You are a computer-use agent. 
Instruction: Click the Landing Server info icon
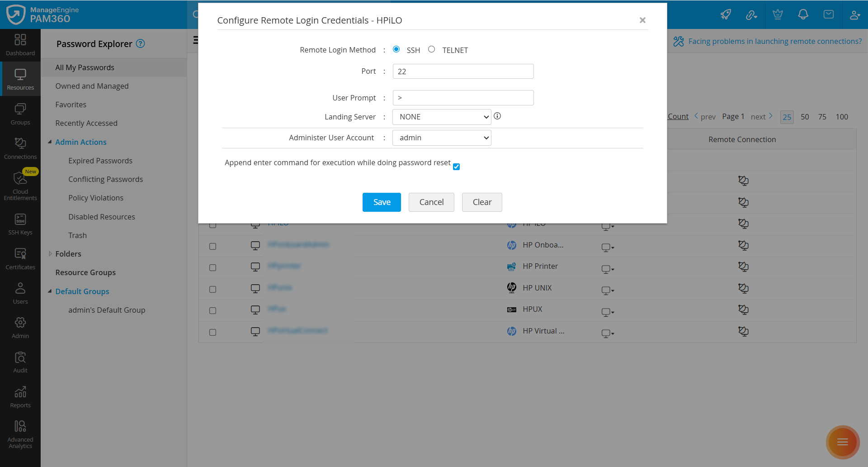point(497,116)
